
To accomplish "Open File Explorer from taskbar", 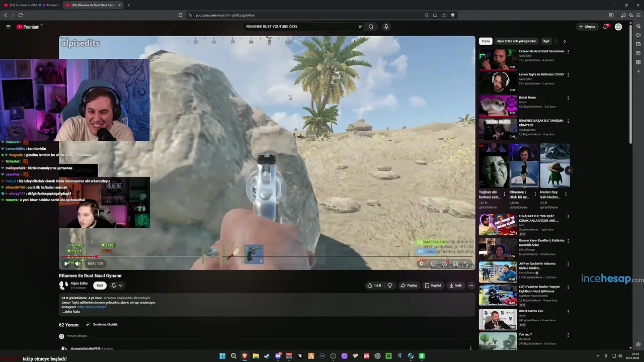I will 256,356.
